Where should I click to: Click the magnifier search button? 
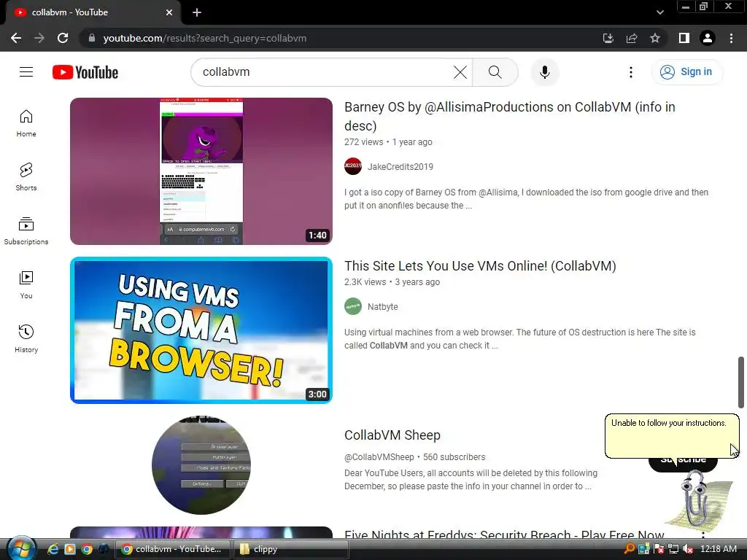click(495, 72)
